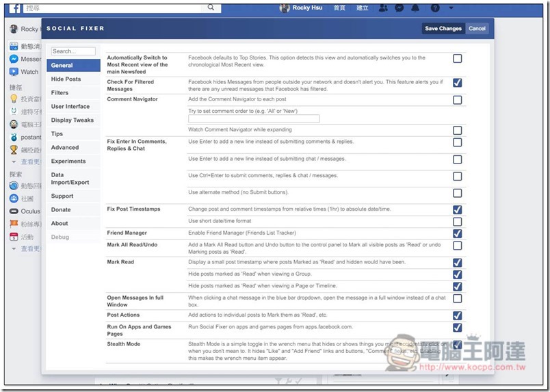
Task: Open the account dropdown arrow in top bar
Action: point(451,8)
